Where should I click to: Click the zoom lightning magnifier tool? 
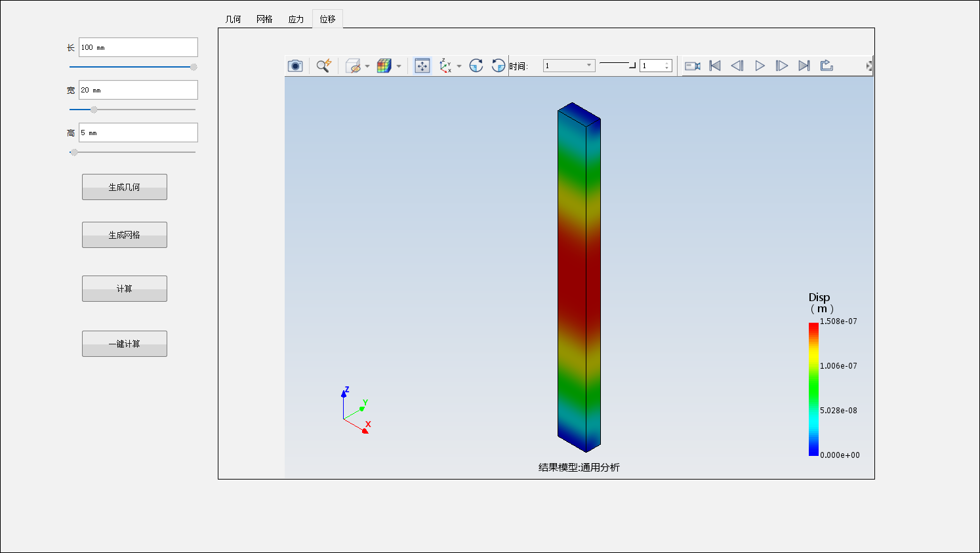click(323, 66)
